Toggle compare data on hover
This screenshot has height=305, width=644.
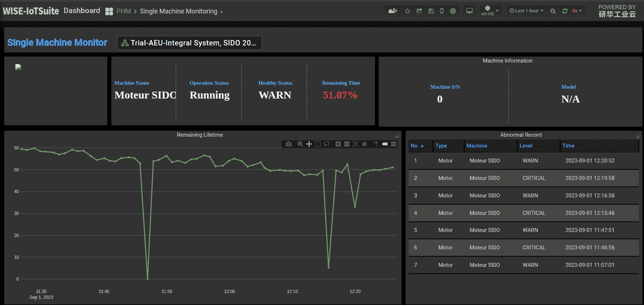click(x=394, y=144)
